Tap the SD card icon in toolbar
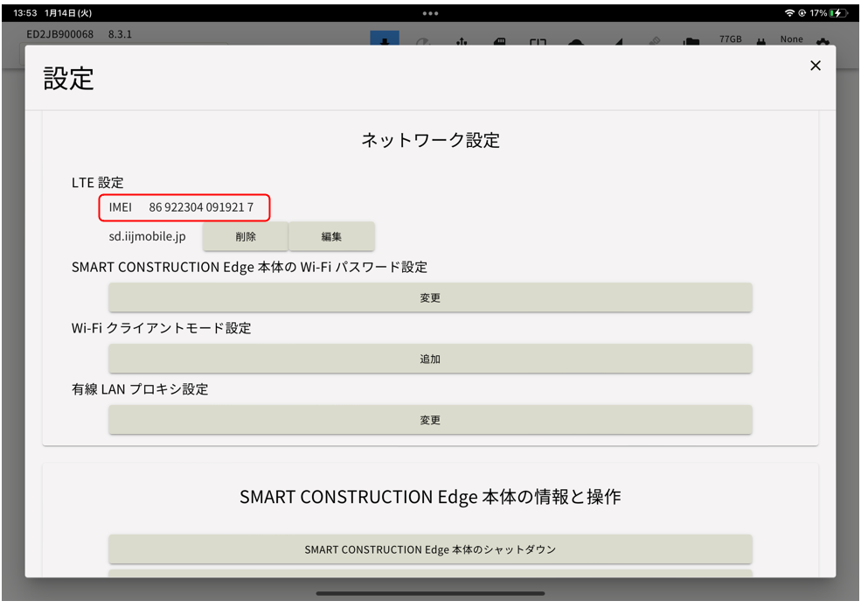Image resolution: width=868 pixels, height=608 pixels. click(501, 41)
